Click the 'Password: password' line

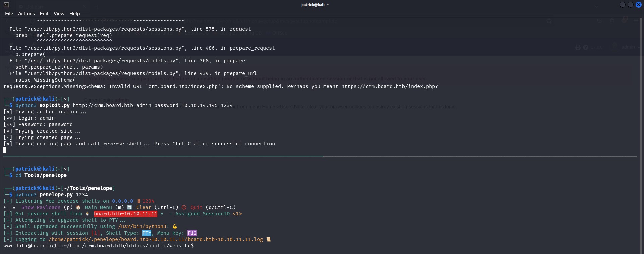click(x=38, y=124)
